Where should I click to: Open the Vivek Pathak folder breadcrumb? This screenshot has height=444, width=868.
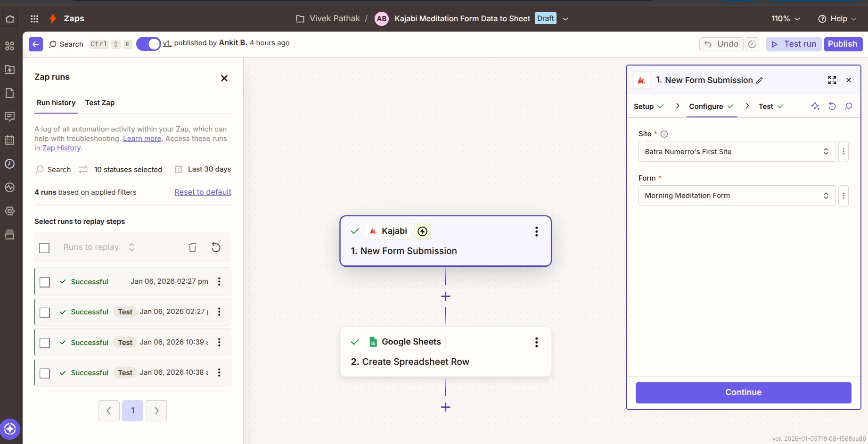pyautogui.click(x=328, y=19)
